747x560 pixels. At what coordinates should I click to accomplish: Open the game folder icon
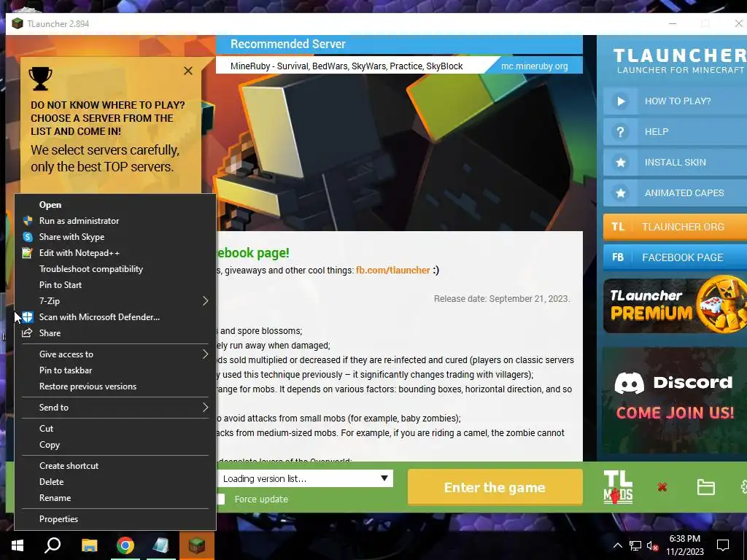tap(705, 487)
